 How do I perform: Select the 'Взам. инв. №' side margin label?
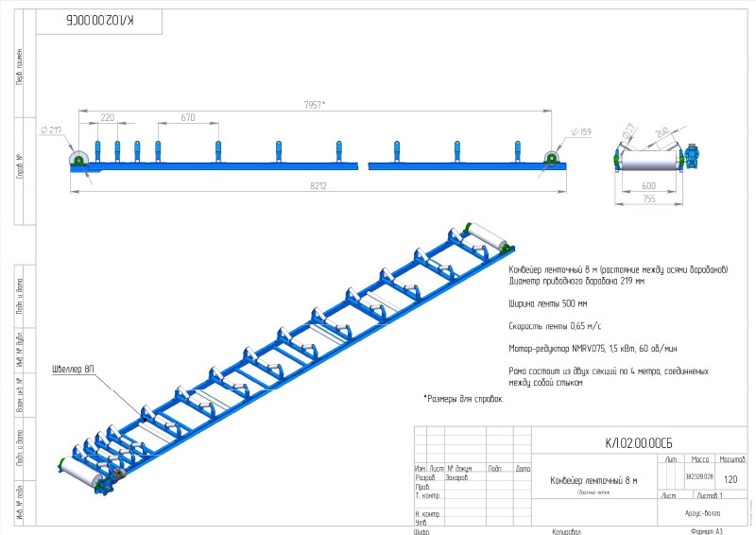click(x=19, y=394)
